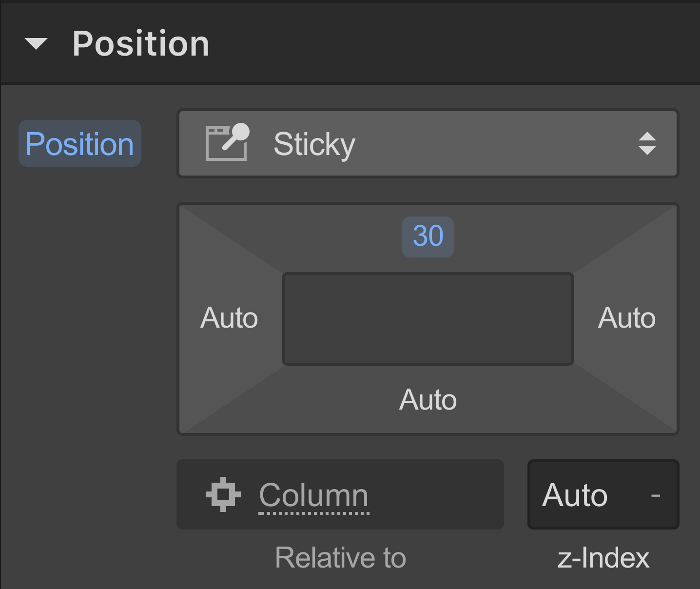Click the left offset Auto value

[229, 318]
